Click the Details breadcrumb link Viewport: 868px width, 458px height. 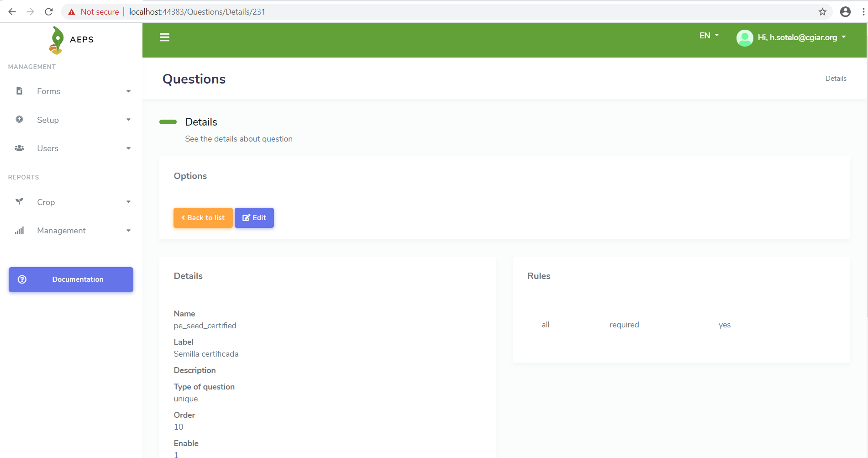click(x=836, y=79)
